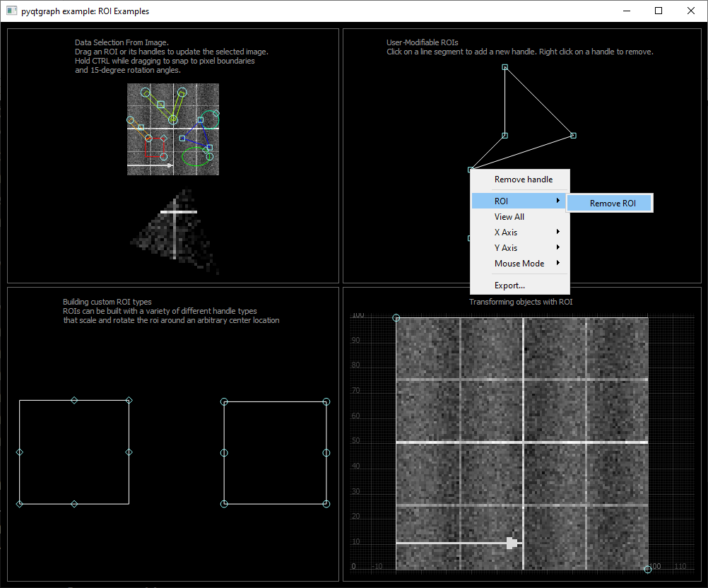The height and width of the screenshot is (588, 708).
Task: Open the X Axis submenu
Action: 506,232
